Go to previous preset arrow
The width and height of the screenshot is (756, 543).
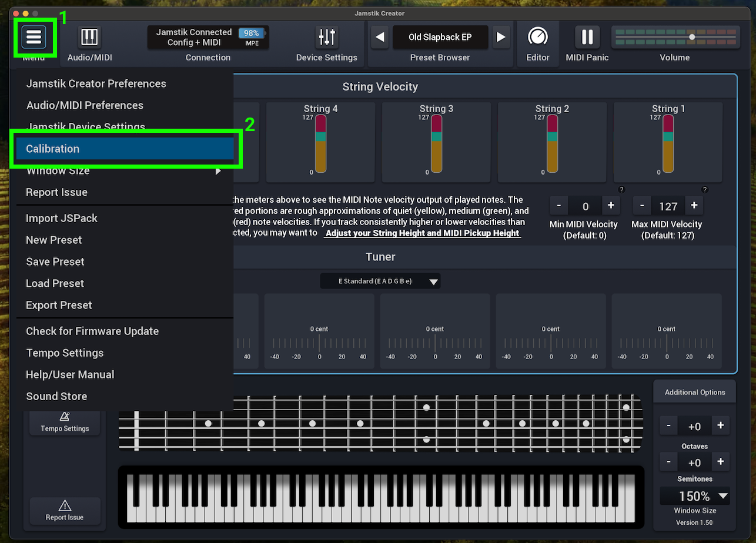click(x=380, y=37)
